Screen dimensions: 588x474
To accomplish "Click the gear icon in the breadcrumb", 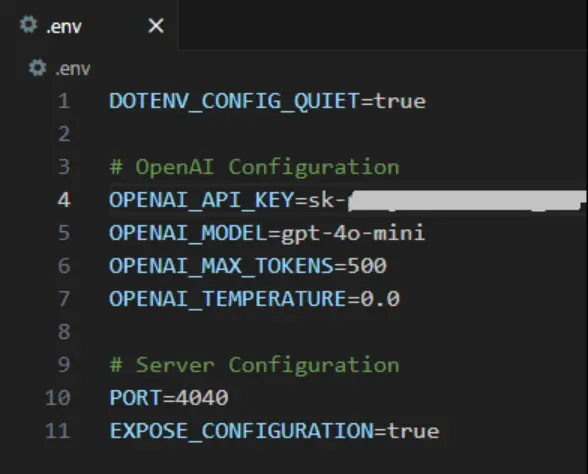I will [x=38, y=68].
